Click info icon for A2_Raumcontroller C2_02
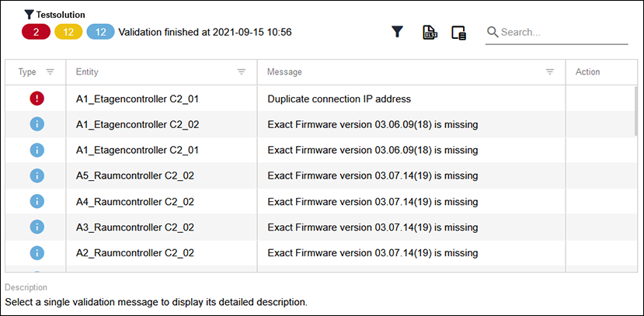The height and width of the screenshot is (316, 644). [x=37, y=253]
